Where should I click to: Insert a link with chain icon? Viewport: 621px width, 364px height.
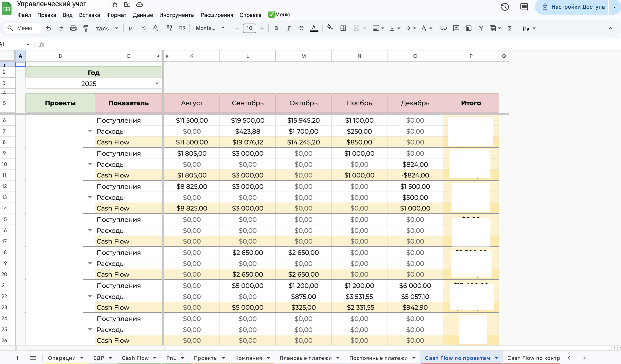point(443,28)
